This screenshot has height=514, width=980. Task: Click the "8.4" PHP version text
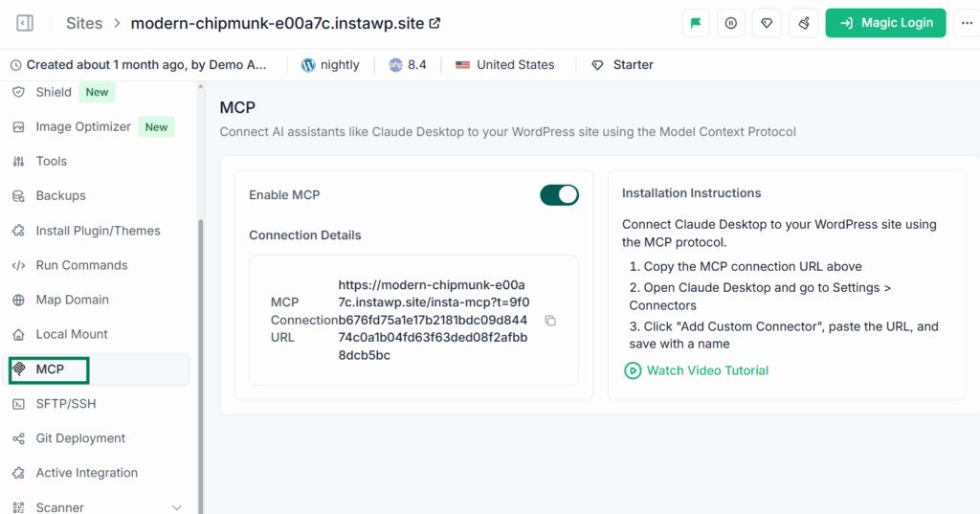click(x=417, y=65)
